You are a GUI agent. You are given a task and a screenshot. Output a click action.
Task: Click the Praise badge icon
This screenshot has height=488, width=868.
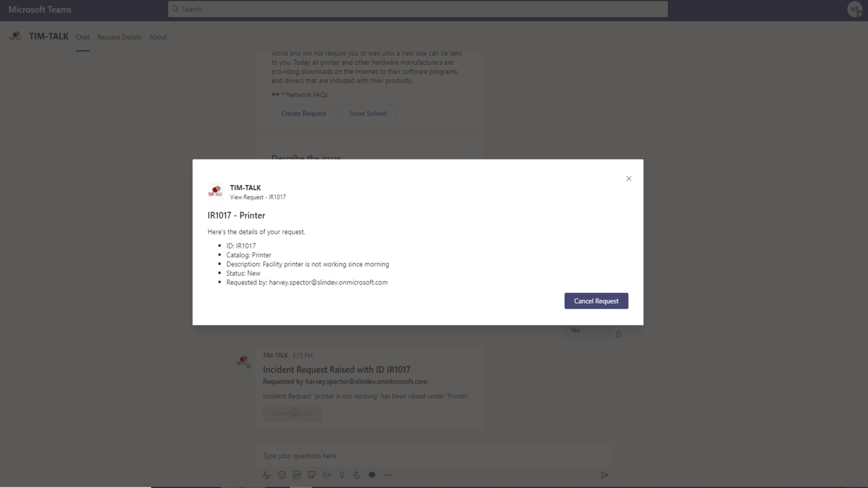(342, 475)
